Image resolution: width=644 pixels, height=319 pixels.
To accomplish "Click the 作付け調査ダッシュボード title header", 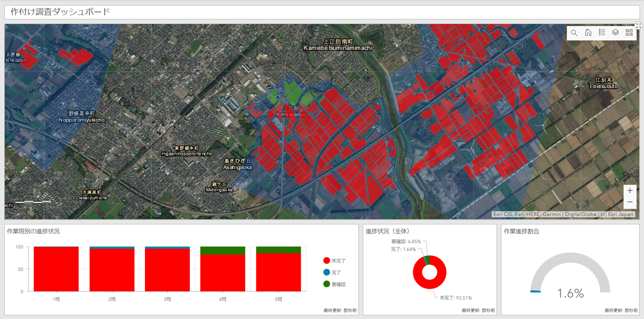I will (x=60, y=12).
